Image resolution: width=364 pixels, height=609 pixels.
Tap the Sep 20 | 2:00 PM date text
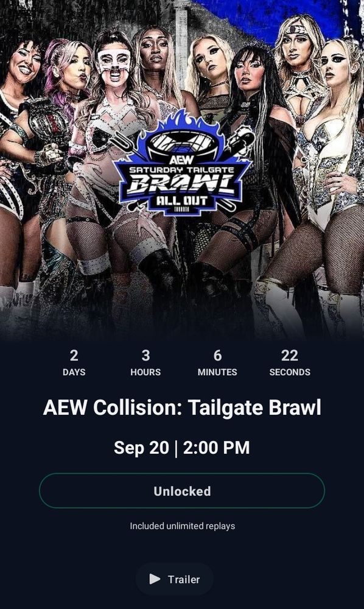click(182, 448)
